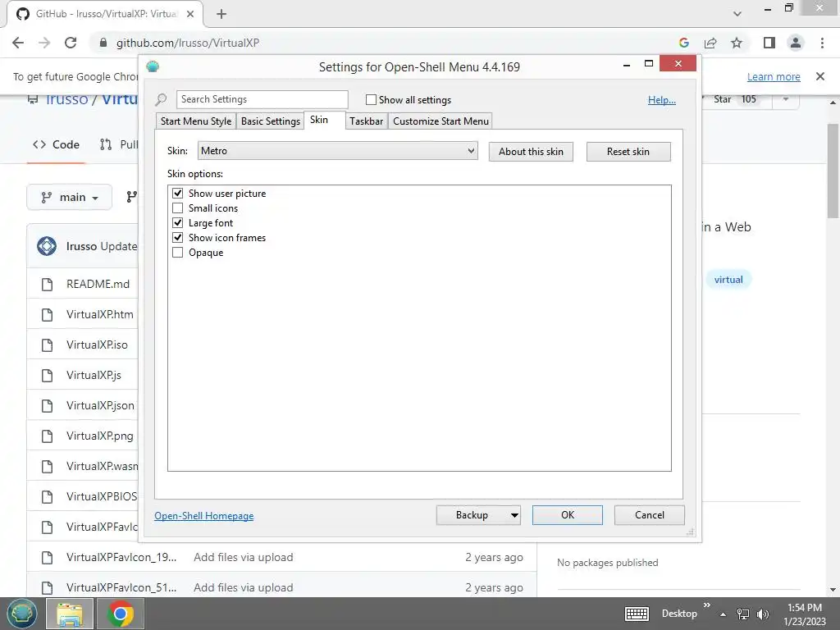The image size is (840, 630).
Task: Click the Google icon in address bar
Action: pyautogui.click(x=683, y=43)
